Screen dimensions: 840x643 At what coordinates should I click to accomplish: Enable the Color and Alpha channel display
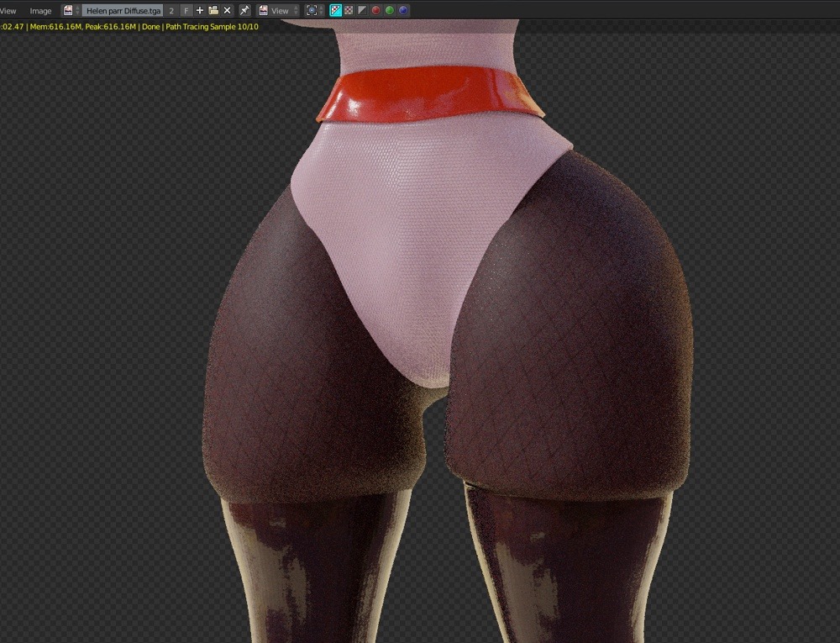tap(335, 10)
